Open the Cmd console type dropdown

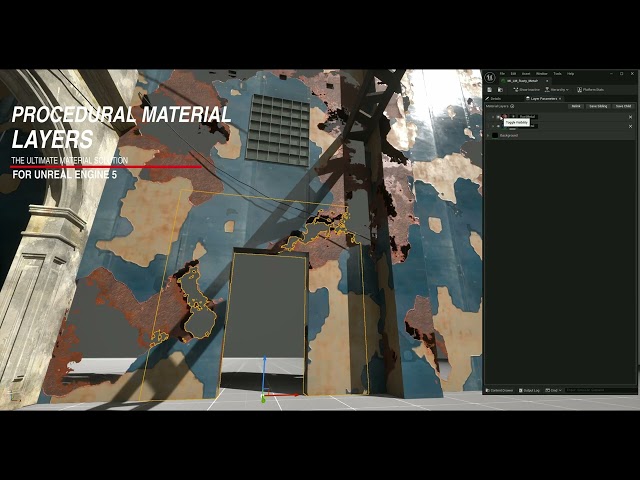(553, 391)
